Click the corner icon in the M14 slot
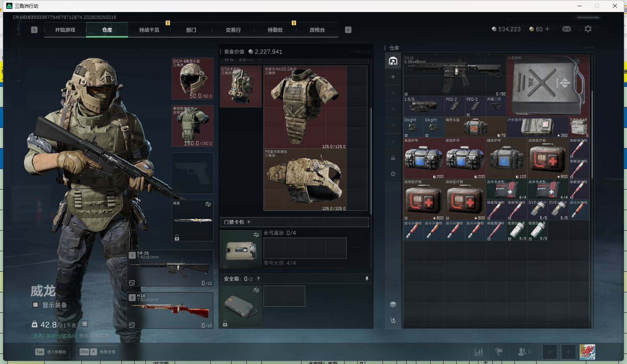The height and width of the screenshot is (364, 627). coord(132,325)
